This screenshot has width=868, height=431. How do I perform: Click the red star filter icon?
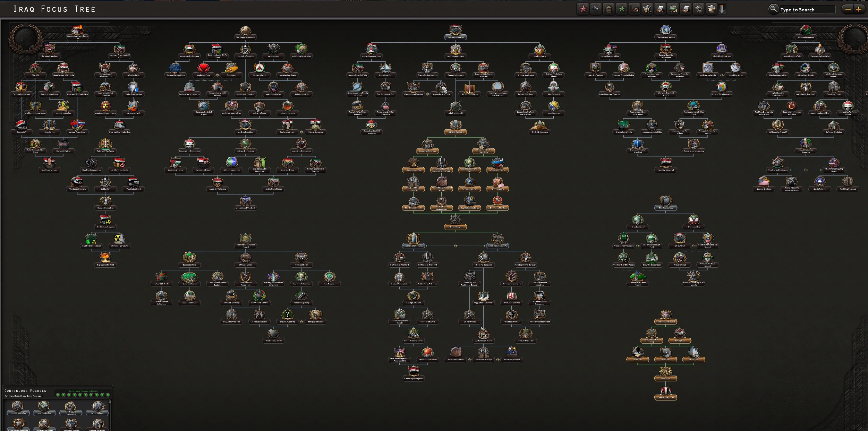(583, 9)
